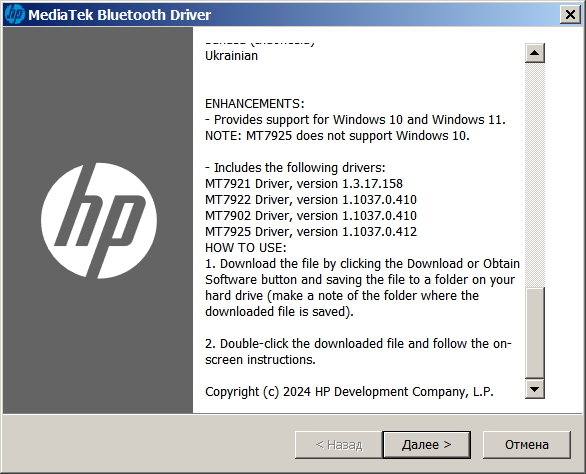Click the MT7922 Driver version line
Viewport: 586px width, 474px height.
point(311,200)
